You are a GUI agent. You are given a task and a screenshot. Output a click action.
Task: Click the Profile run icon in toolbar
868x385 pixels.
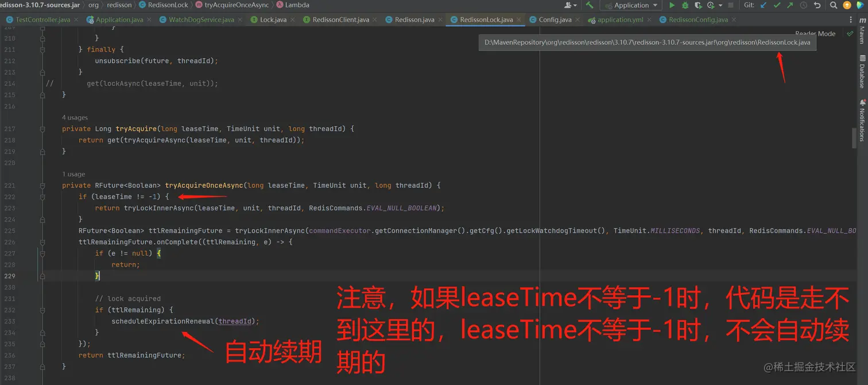coord(711,5)
